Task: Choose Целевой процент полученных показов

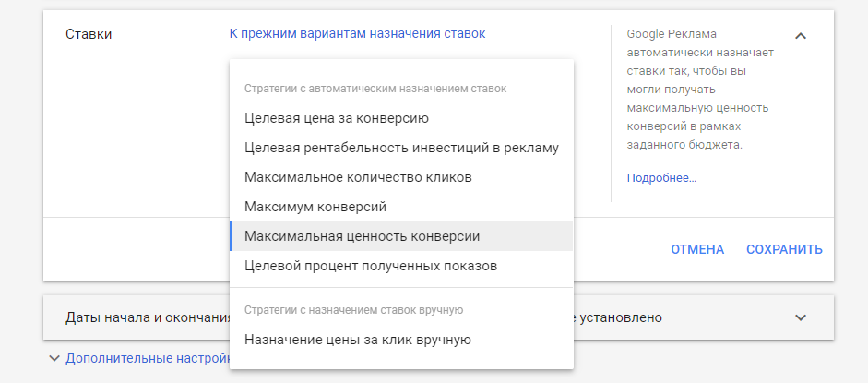Action: click(371, 266)
